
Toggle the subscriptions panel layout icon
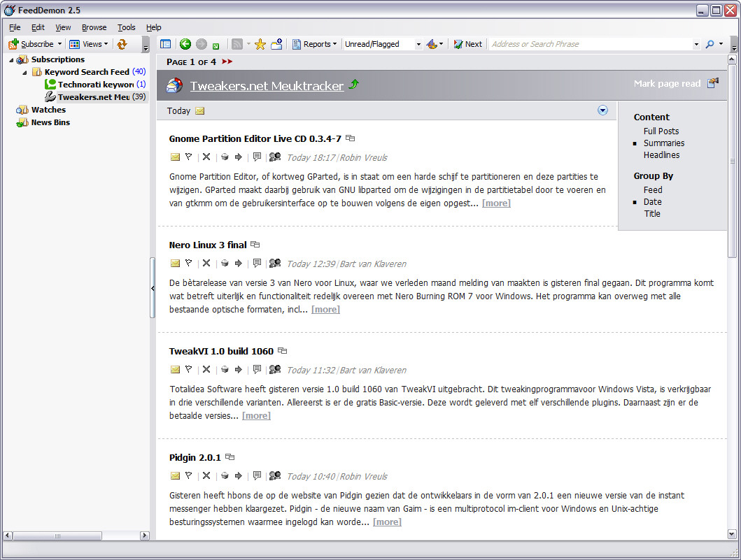[165, 44]
